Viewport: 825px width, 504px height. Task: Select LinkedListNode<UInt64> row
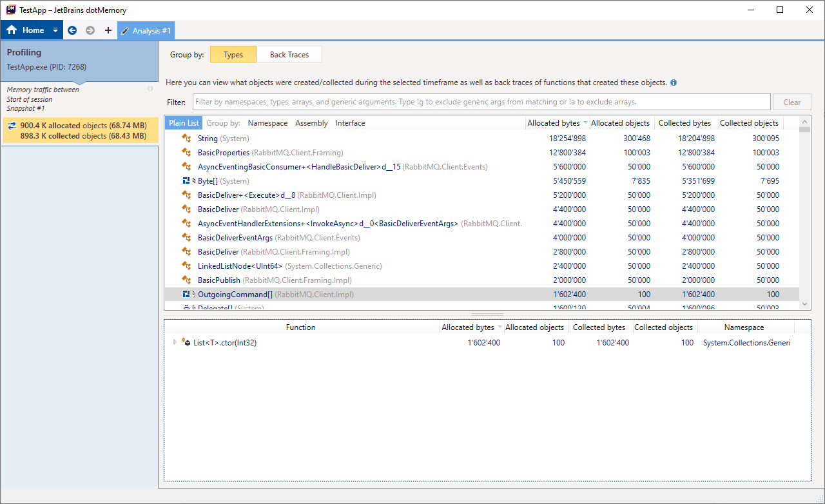point(482,266)
